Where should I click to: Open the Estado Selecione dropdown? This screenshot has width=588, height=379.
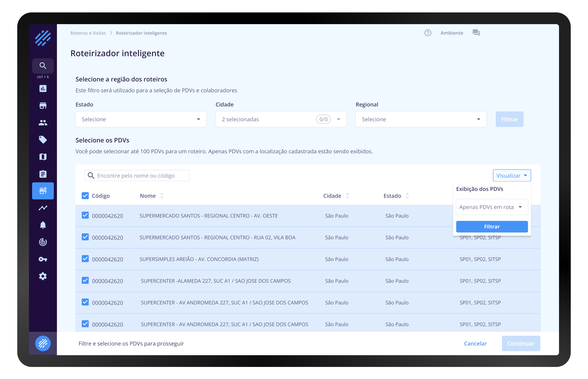[x=141, y=119]
